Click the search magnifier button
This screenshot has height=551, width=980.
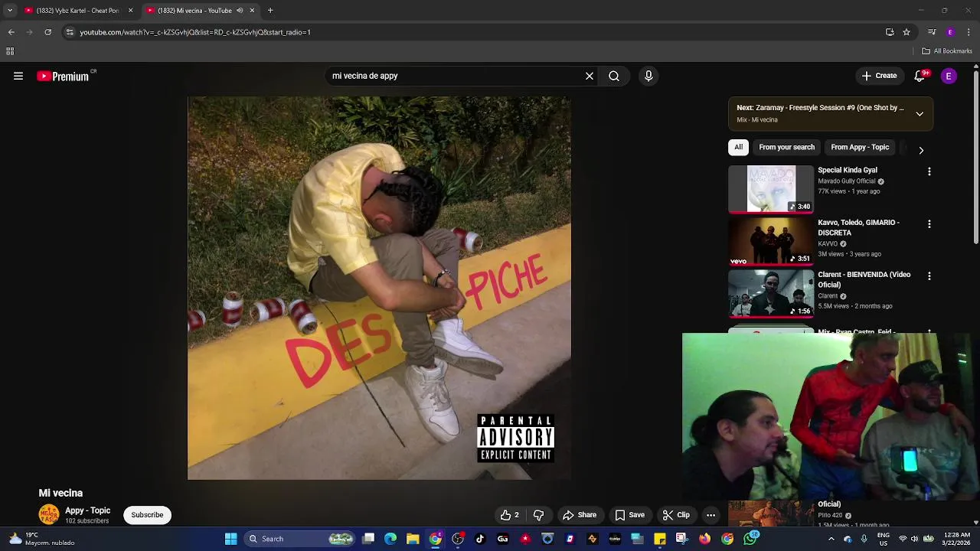click(614, 76)
